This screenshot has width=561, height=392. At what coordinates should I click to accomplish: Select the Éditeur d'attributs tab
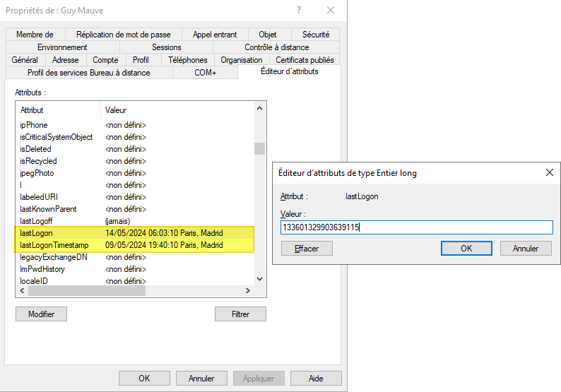point(290,71)
